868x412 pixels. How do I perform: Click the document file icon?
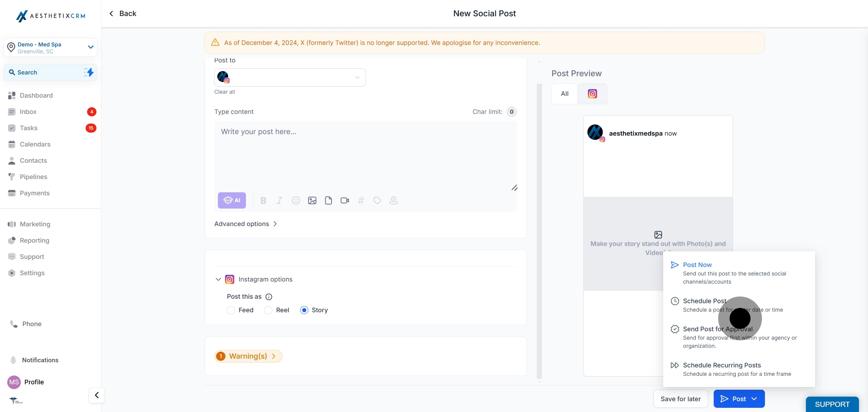(x=328, y=200)
